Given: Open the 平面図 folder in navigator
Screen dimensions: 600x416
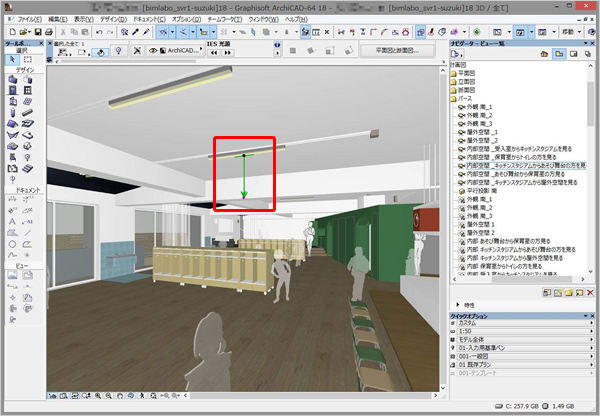Looking at the screenshot, I should coord(463,73).
